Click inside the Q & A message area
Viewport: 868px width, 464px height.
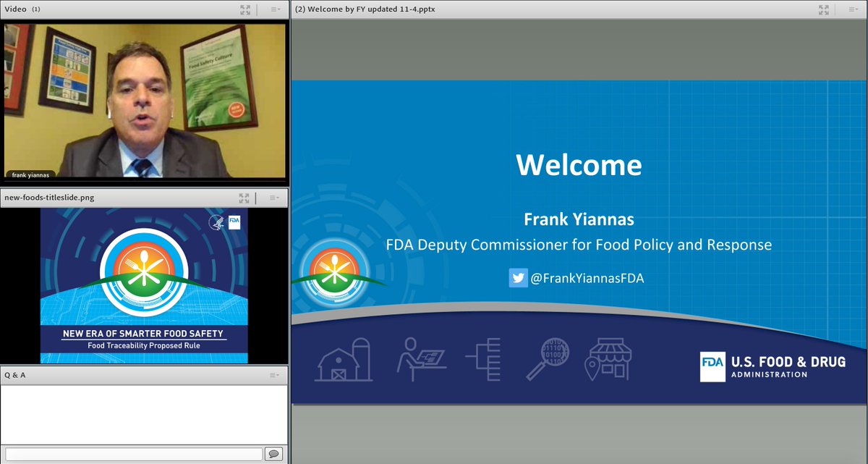[144, 414]
